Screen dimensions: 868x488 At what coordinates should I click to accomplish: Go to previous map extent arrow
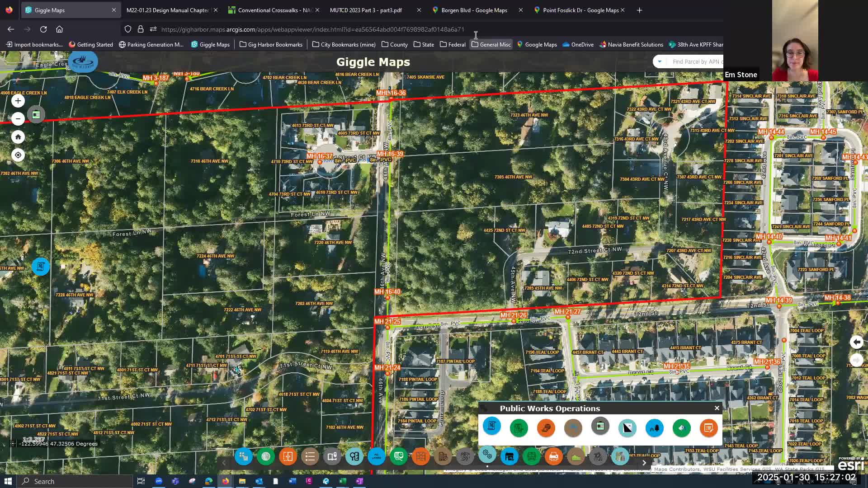point(857,342)
